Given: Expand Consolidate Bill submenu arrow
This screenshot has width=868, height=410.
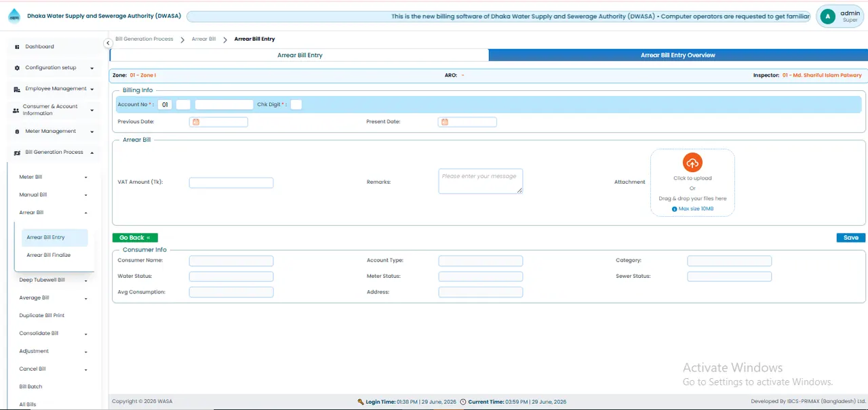Looking at the screenshot, I should pyautogui.click(x=85, y=334).
